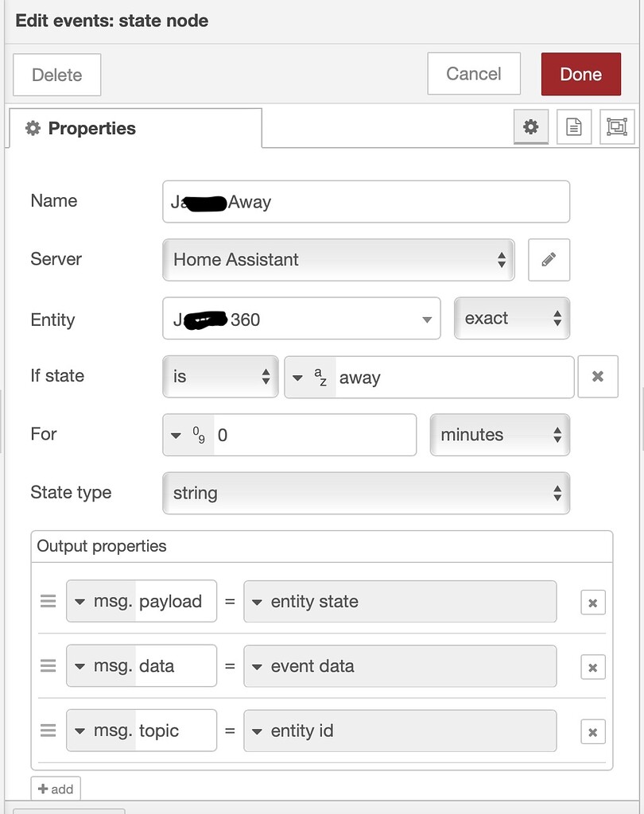Screen dimensions: 644x814
Task: Delete the msg.payload output property row
Action: pyautogui.click(x=592, y=602)
